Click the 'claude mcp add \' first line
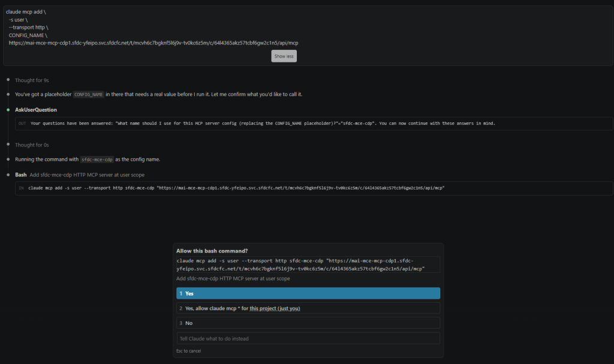 [26, 12]
